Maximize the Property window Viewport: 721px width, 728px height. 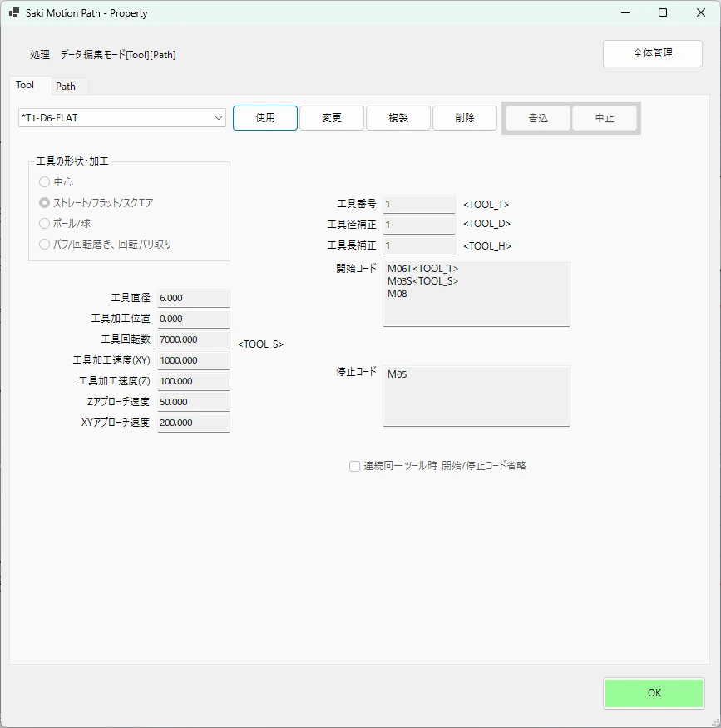663,12
